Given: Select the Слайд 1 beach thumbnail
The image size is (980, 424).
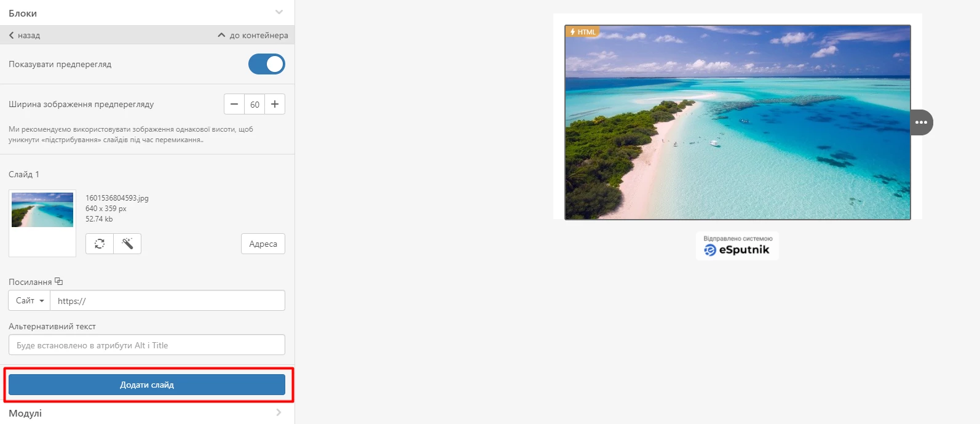Looking at the screenshot, I should coord(42,210).
